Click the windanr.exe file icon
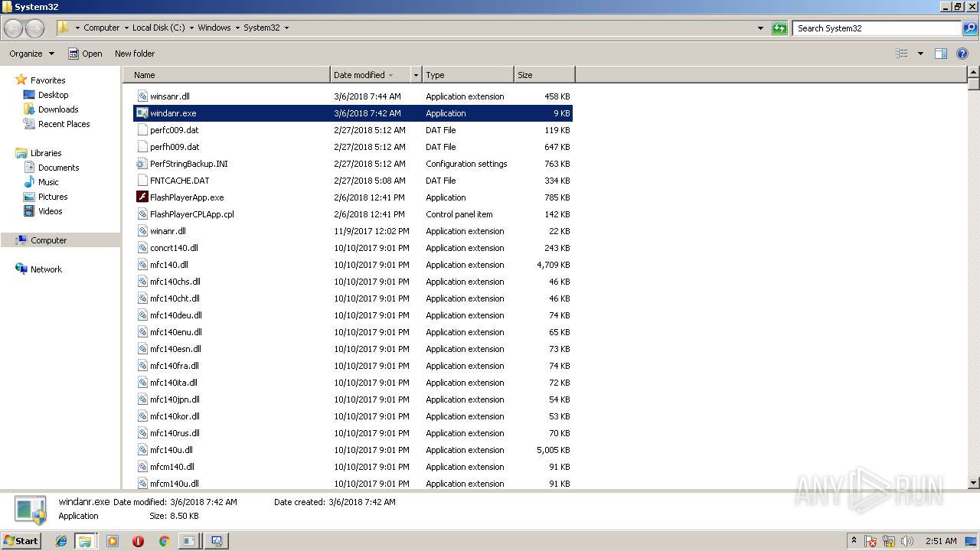 tap(142, 113)
